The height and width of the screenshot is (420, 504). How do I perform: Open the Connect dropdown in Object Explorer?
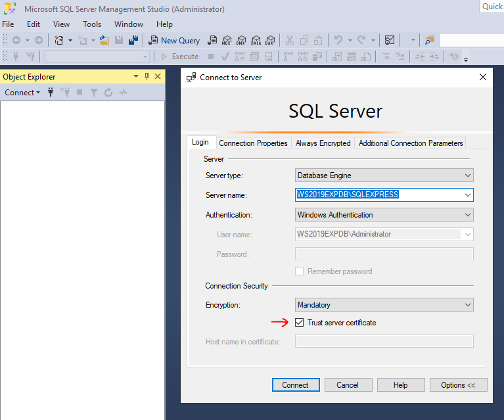(x=22, y=93)
